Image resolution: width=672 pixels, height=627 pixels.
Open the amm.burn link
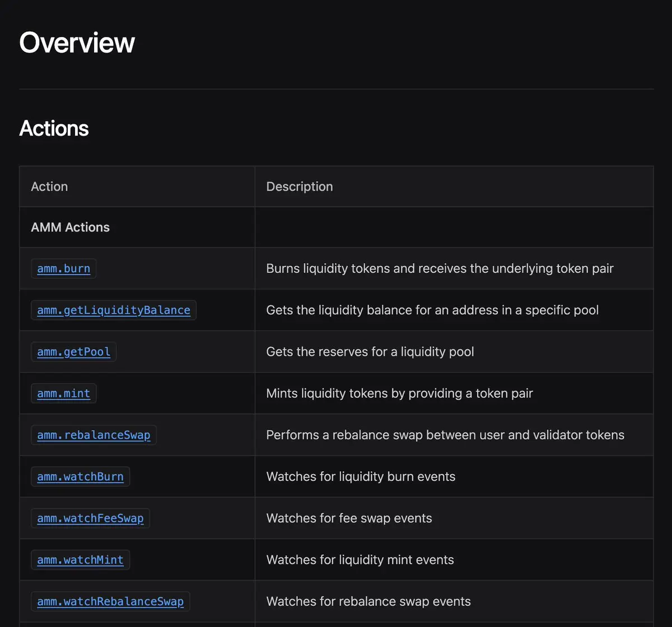(63, 268)
